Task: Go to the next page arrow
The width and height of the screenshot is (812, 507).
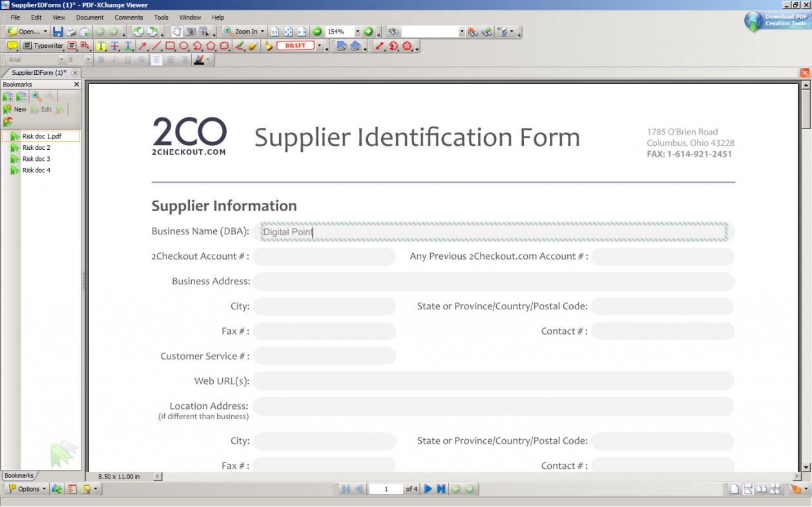Action: (428, 489)
